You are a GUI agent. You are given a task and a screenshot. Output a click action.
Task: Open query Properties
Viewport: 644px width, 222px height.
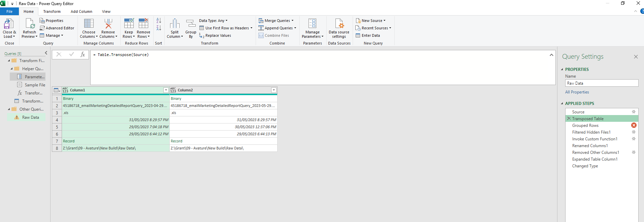click(x=52, y=21)
